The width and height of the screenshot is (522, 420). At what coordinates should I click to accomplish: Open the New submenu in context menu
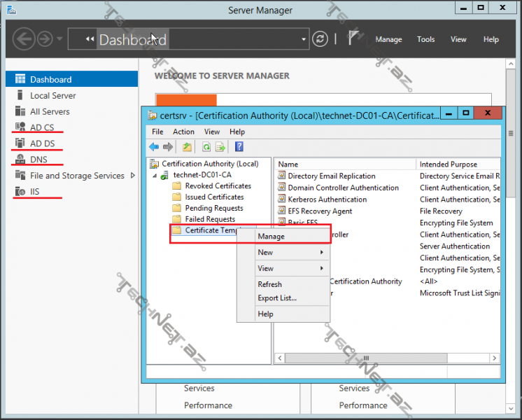(266, 253)
